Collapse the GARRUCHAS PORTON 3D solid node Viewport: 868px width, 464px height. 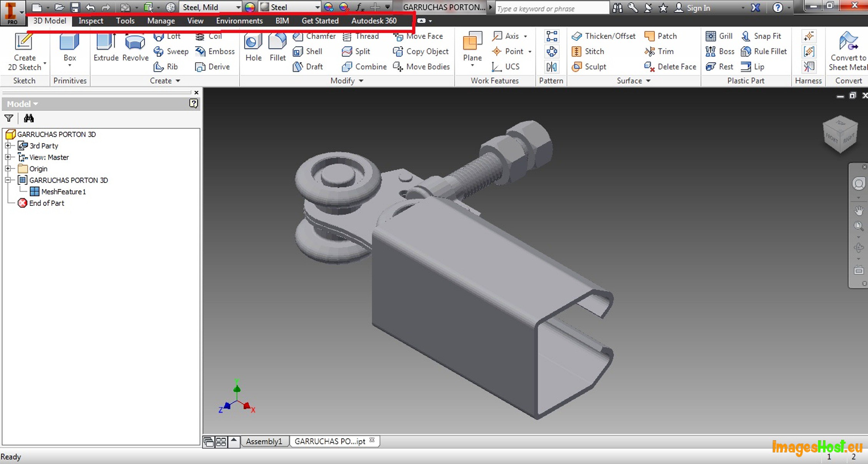tap(8, 180)
